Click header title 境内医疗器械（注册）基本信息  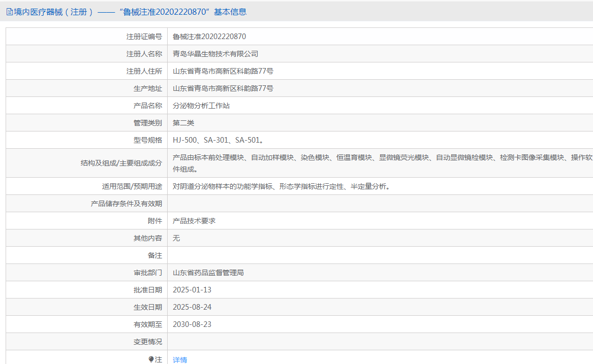(130, 12)
